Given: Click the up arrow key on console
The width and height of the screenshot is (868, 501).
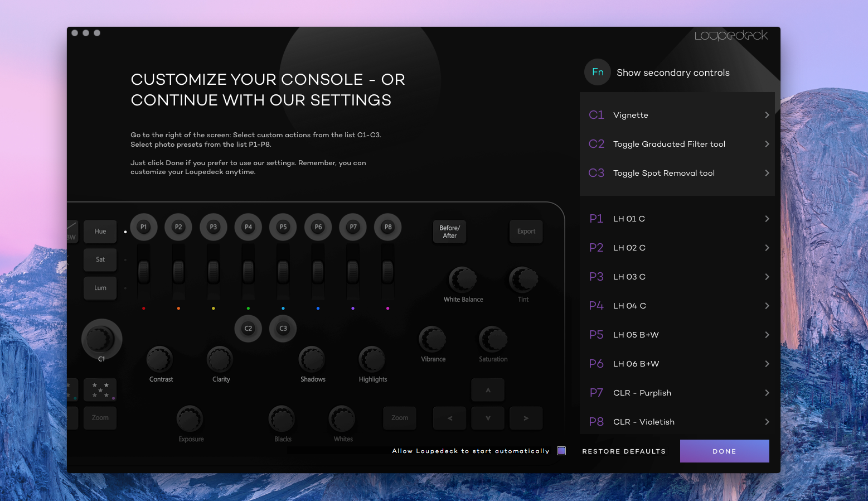Looking at the screenshot, I should (x=488, y=390).
